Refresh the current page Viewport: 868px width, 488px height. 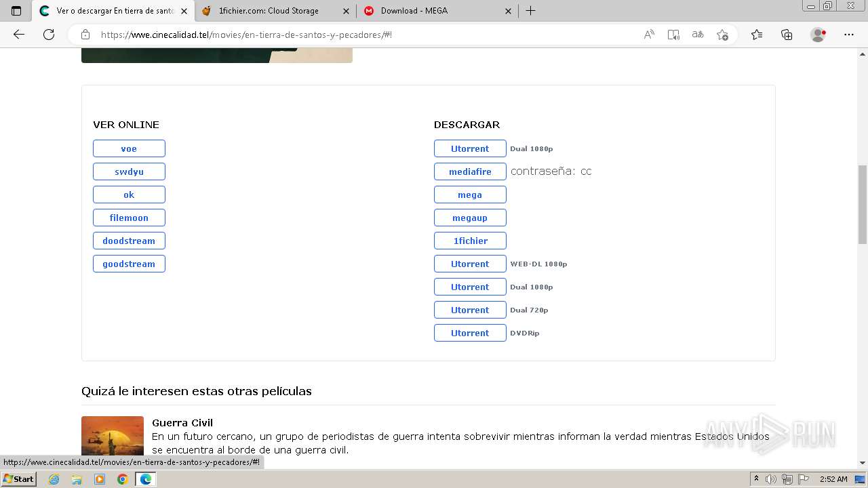click(x=49, y=35)
